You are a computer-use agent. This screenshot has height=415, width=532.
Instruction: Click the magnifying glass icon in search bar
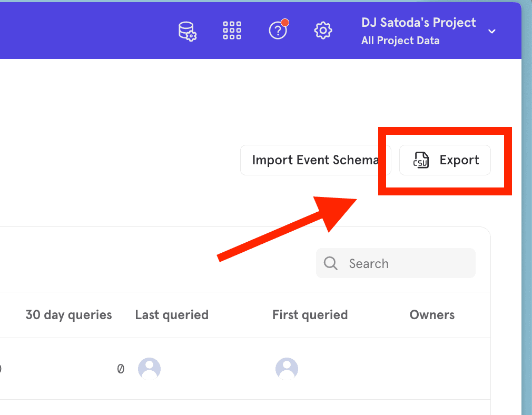(x=330, y=263)
